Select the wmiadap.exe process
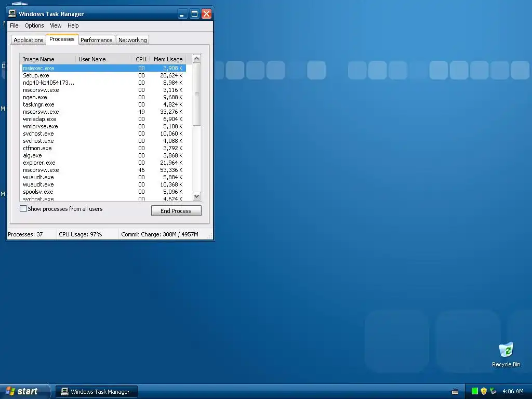Screen dimensions: 532x399 pyautogui.click(x=104, y=119)
